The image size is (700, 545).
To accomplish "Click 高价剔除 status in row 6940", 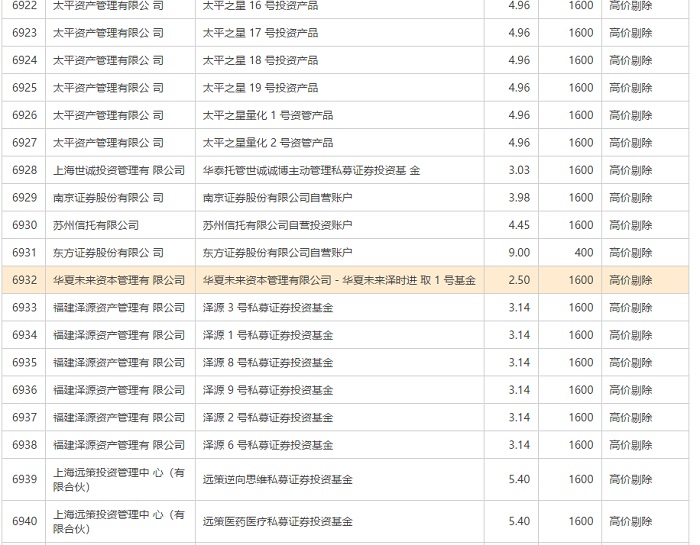I will click(x=630, y=521).
